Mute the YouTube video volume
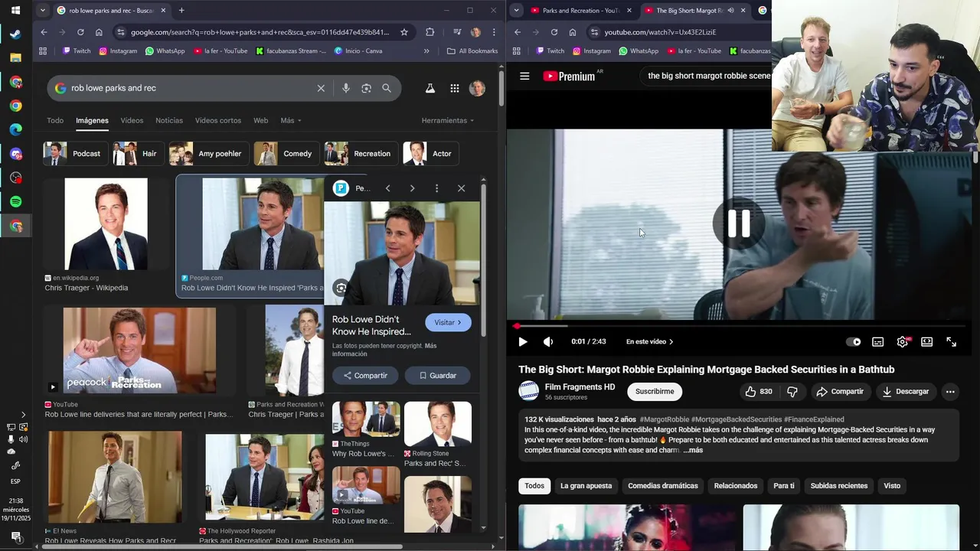This screenshot has width=980, height=551. point(548,342)
